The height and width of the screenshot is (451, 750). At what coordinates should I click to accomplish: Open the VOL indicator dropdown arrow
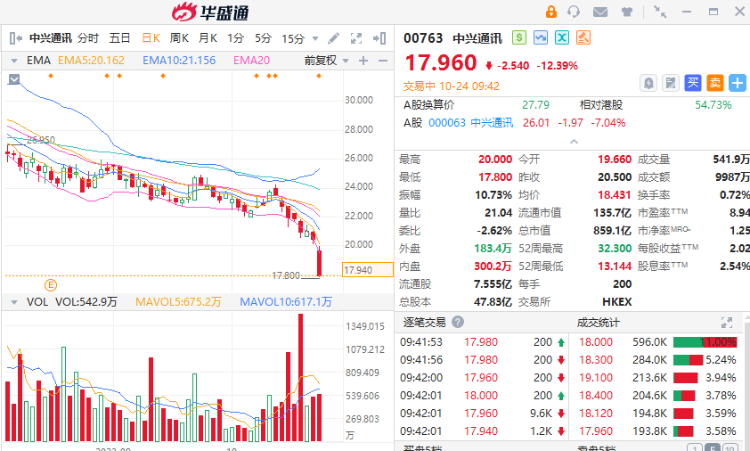14,302
